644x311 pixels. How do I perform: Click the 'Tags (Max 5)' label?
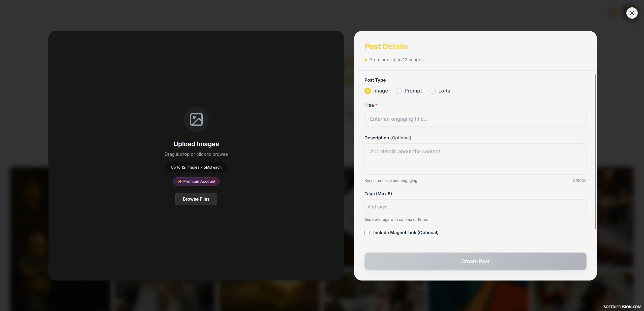click(378, 194)
